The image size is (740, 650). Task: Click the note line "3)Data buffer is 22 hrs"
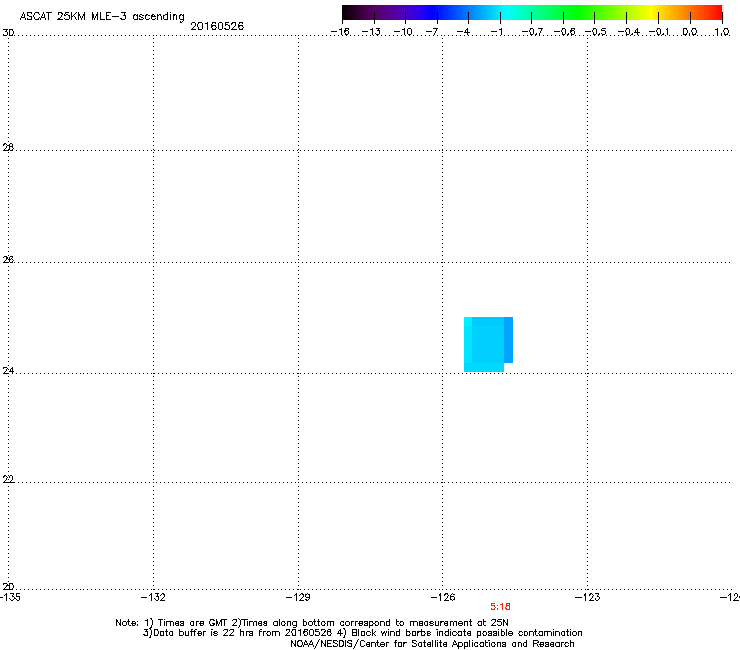(362, 633)
